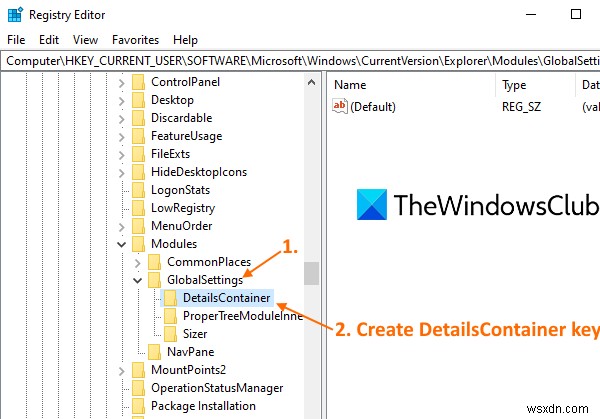This screenshot has height=419, width=600.
Task: Click the REG_SZ type cell
Action: click(521, 106)
